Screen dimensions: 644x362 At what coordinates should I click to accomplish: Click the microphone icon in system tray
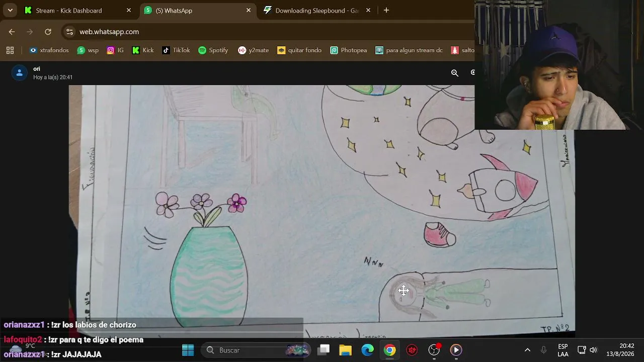click(x=543, y=350)
